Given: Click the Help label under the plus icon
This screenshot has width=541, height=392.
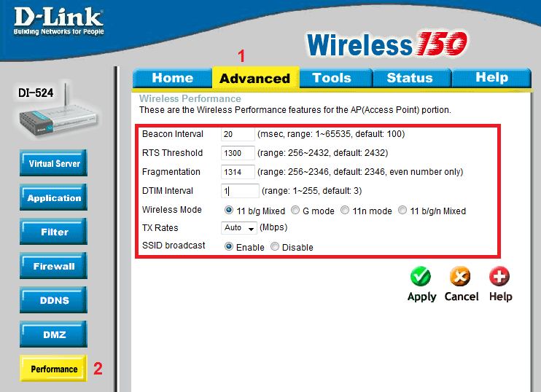Looking at the screenshot, I should pos(501,297).
